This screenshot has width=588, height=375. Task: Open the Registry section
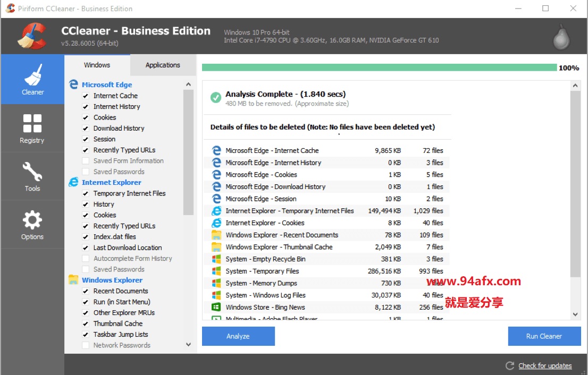(32, 129)
